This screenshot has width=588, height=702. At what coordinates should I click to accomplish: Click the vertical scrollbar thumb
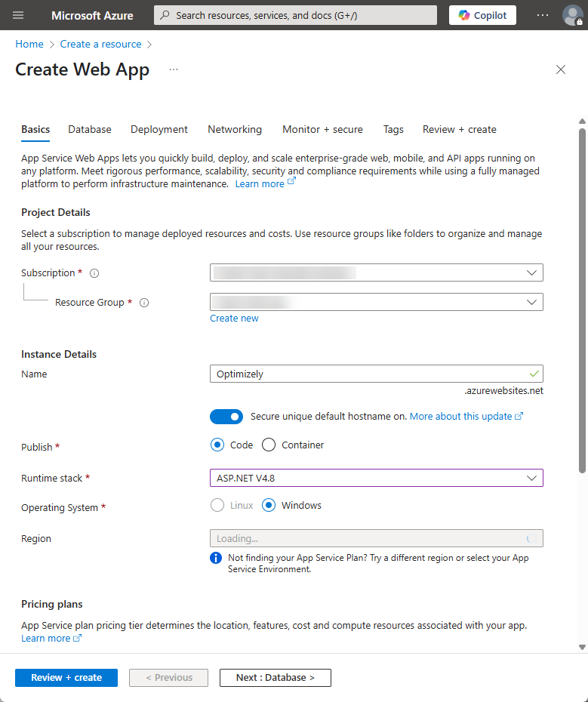[x=582, y=301]
